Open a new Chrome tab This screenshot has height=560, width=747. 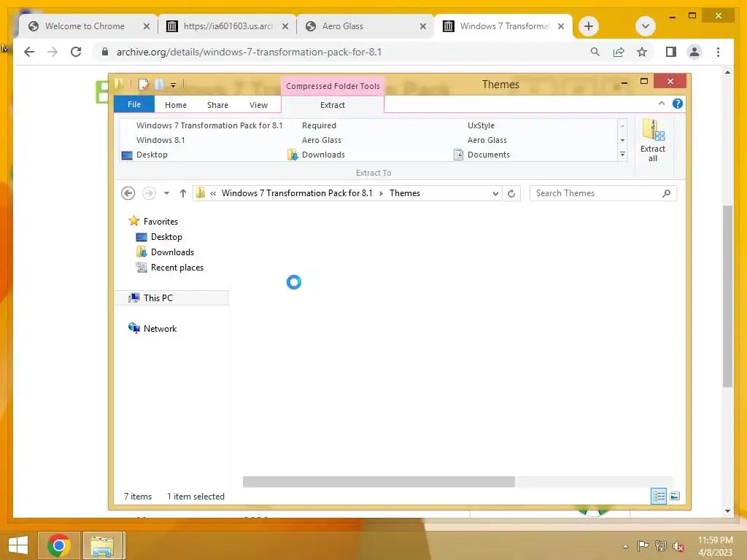tap(589, 26)
